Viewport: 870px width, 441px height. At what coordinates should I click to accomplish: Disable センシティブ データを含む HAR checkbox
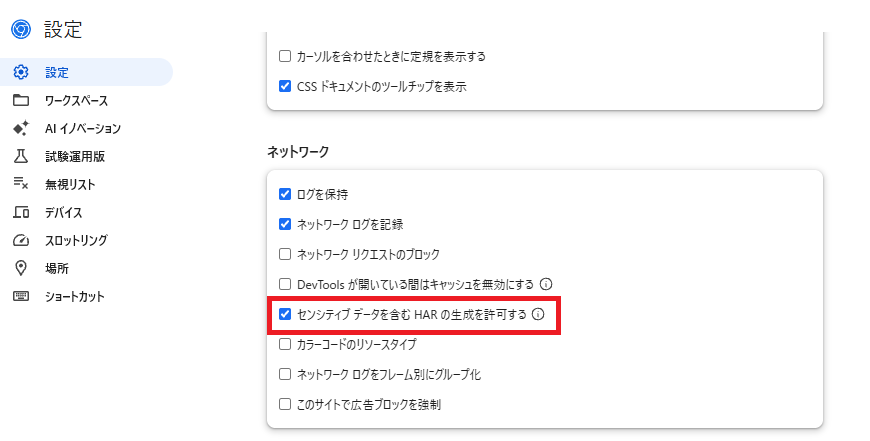click(285, 314)
